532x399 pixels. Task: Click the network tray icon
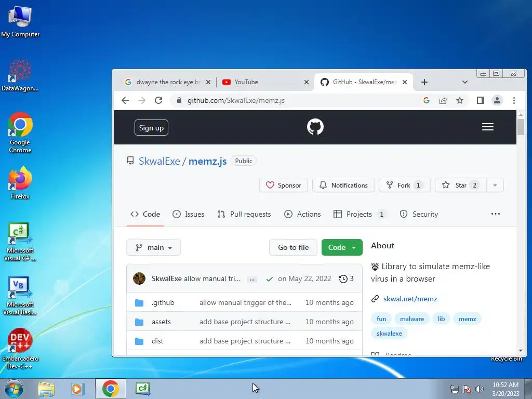pos(454,389)
